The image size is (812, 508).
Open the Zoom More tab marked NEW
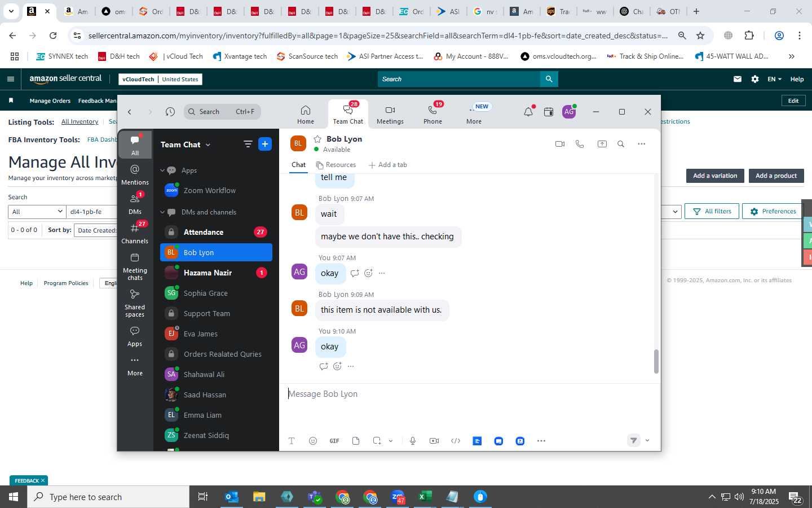tap(474, 115)
